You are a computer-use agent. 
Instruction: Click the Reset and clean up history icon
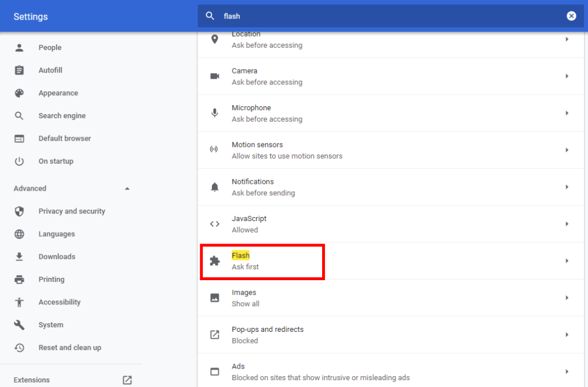pyautogui.click(x=19, y=347)
